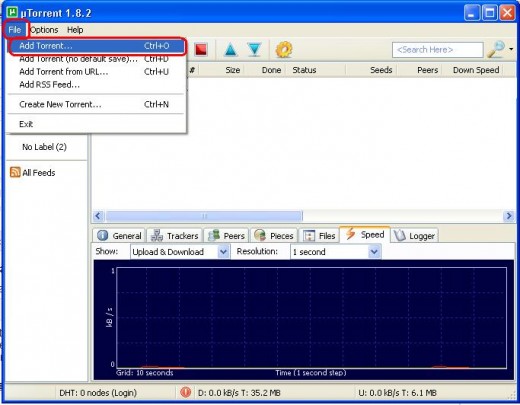Viewport: 520px width, 405px height.
Task: Open the Options menu
Action: [44, 30]
